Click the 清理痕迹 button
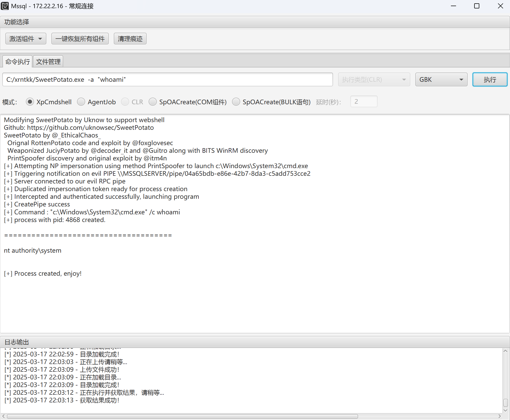 (x=130, y=39)
